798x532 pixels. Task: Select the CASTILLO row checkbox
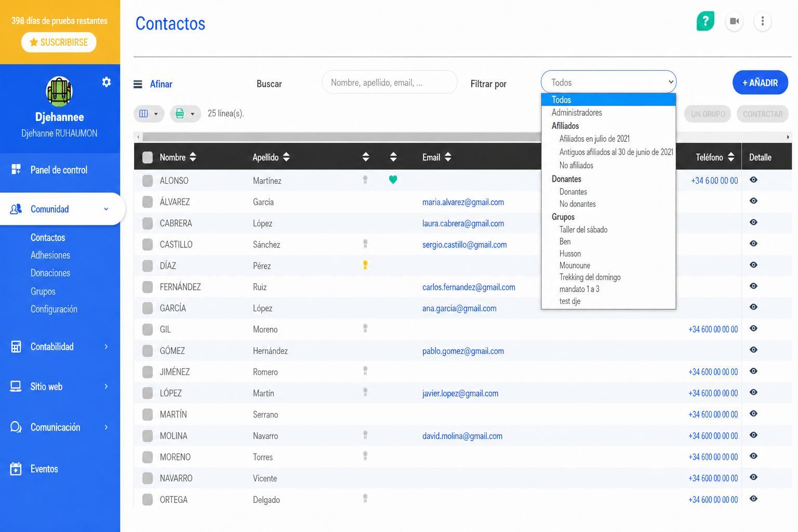148,244
